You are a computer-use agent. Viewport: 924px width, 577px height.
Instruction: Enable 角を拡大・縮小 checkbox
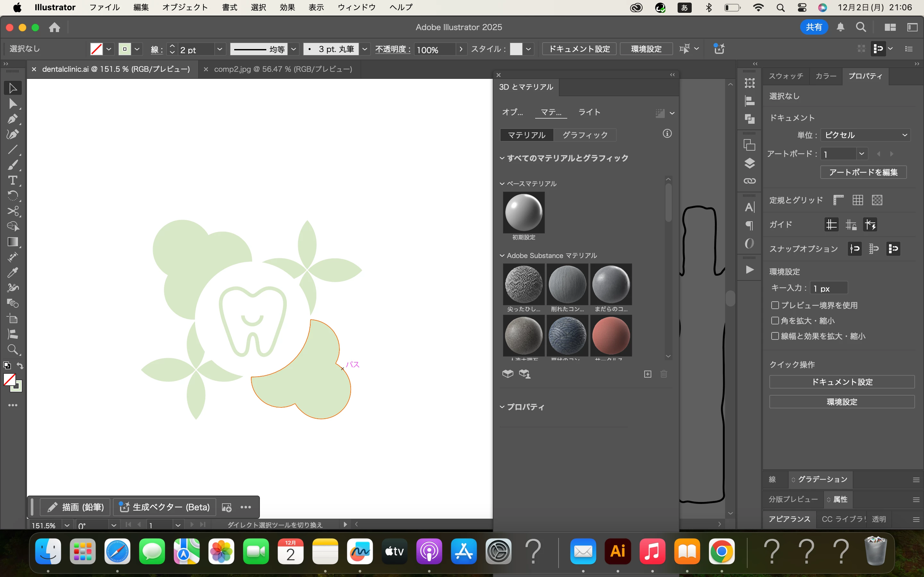coord(775,321)
